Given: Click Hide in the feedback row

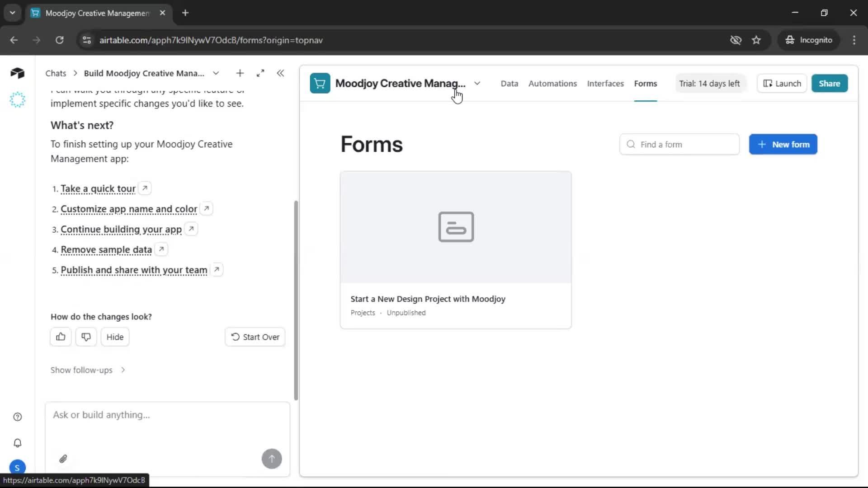Looking at the screenshot, I should point(115,337).
